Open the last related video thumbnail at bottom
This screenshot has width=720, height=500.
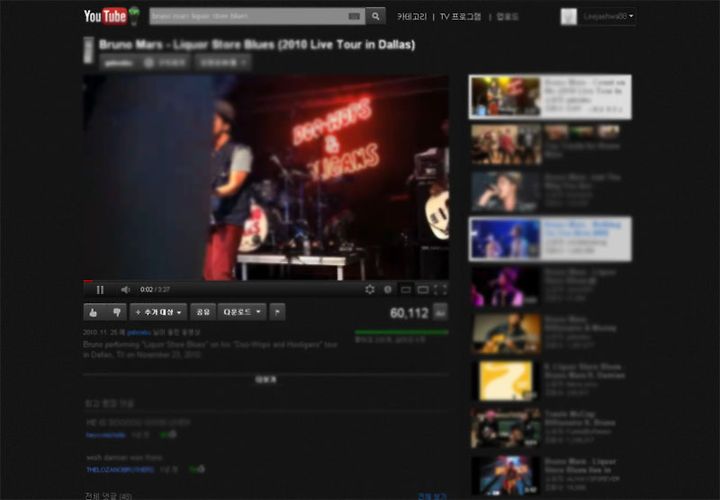(506, 475)
